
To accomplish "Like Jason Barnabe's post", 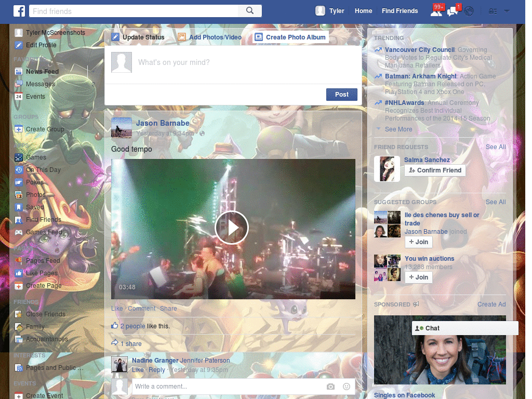I will click(x=117, y=309).
